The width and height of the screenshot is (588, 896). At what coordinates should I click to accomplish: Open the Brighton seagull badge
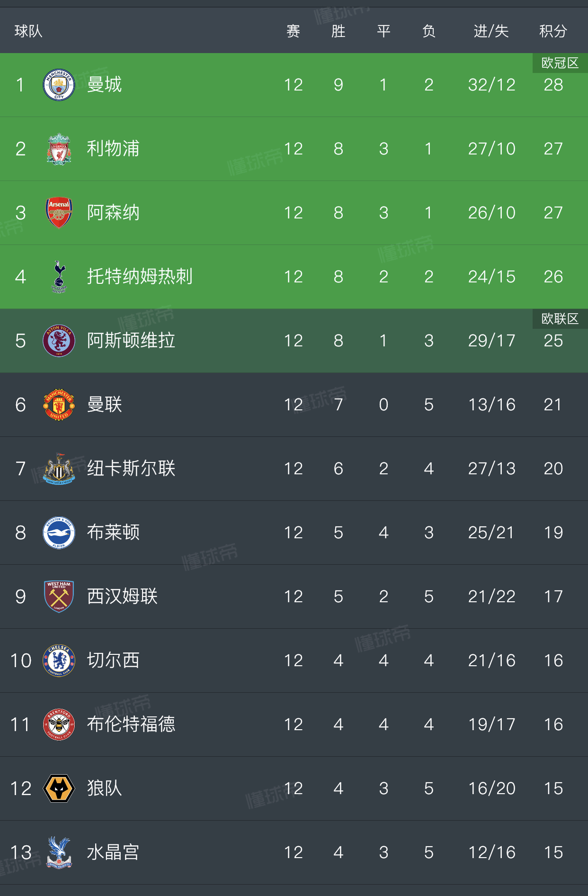click(59, 533)
